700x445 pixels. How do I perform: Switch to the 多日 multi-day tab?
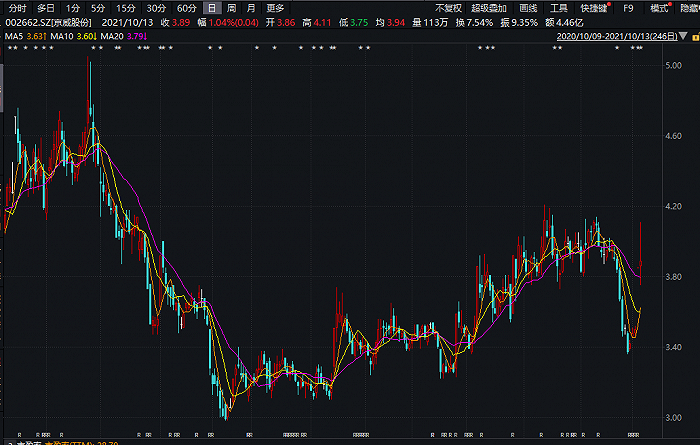click(x=46, y=8)
